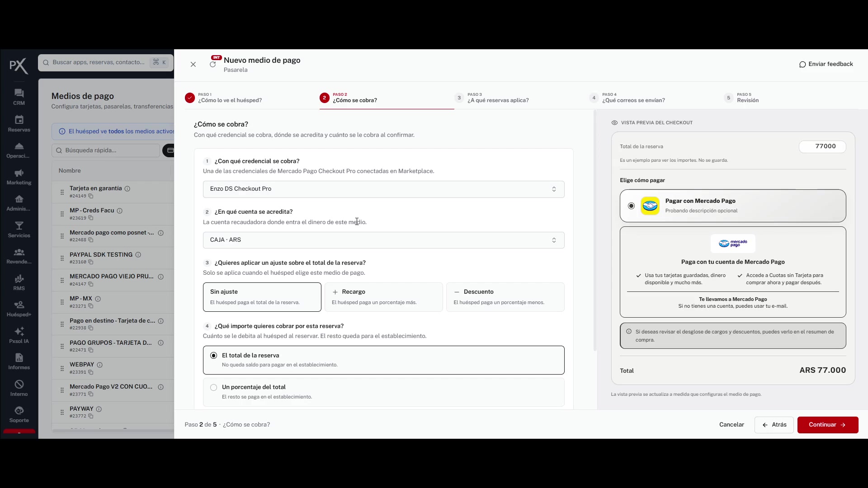Open the CAJA · ARS account dropdown

coord(383,240)
